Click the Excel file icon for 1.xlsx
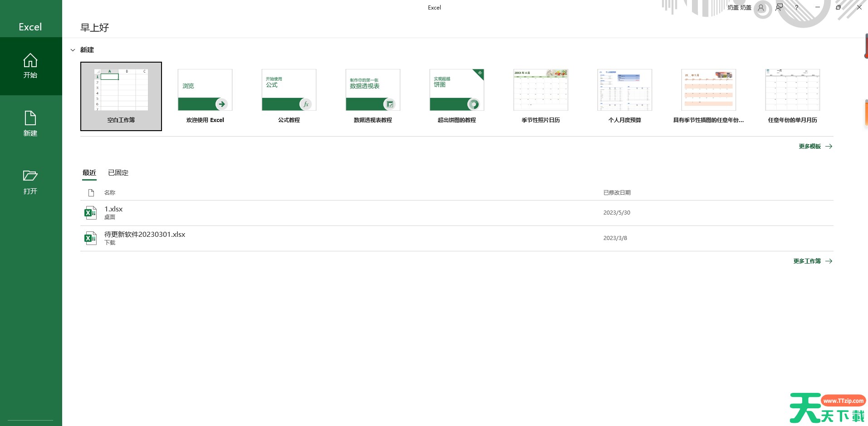 click(x=90, y=212)
